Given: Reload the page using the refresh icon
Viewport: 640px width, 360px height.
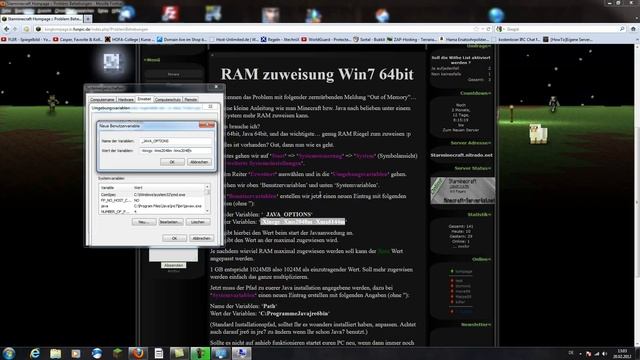Looking at the screenshot, I should coord(488,29).
